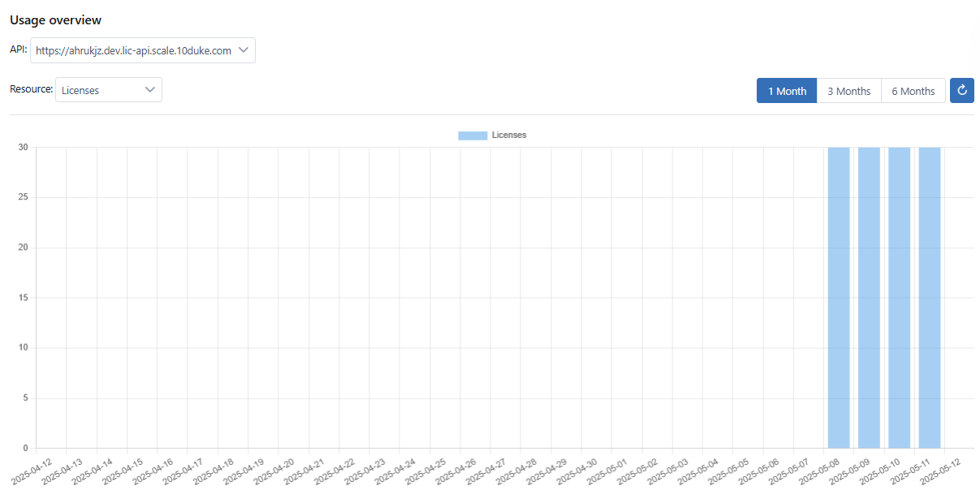The height and width of the screenshot is (499, 980).
Task: Open the Resource Licenses dropdown
Action: [109, 90]
